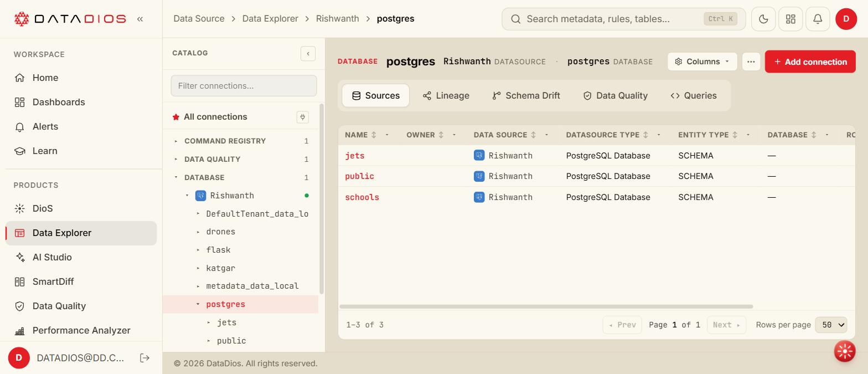Open NAME column menu caret

tap(387, 135)
